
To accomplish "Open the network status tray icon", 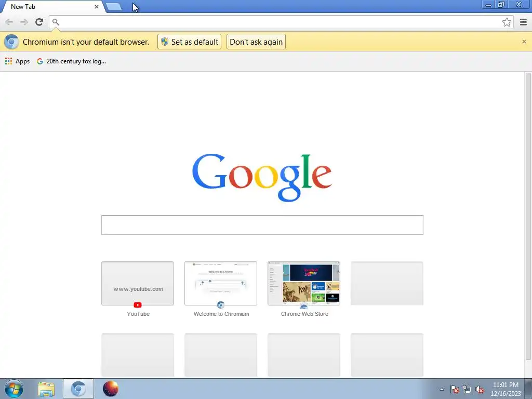I will click(x=467, y=389).
